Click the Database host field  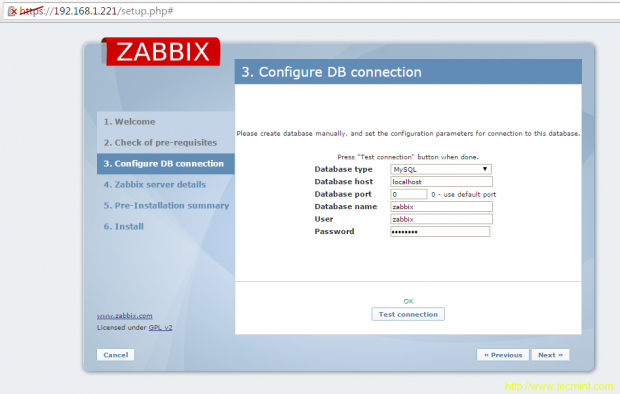click(x=441, y=182)
